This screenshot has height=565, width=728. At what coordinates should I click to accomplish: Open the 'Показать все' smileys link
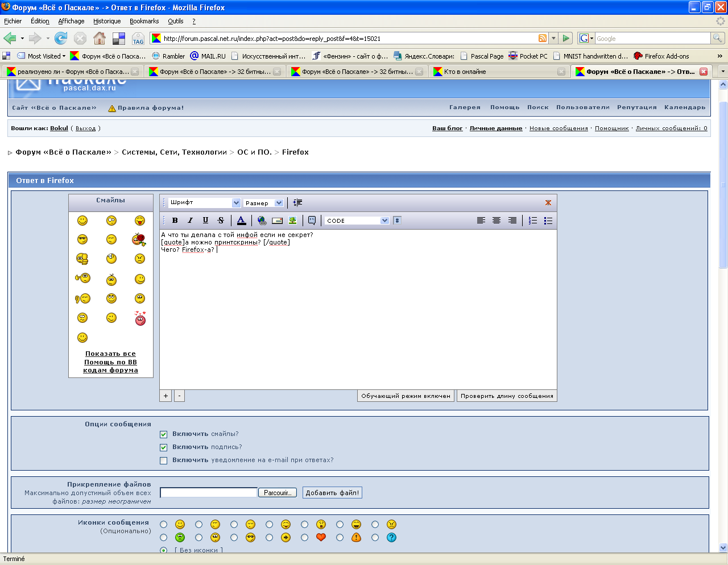[110, 354]
